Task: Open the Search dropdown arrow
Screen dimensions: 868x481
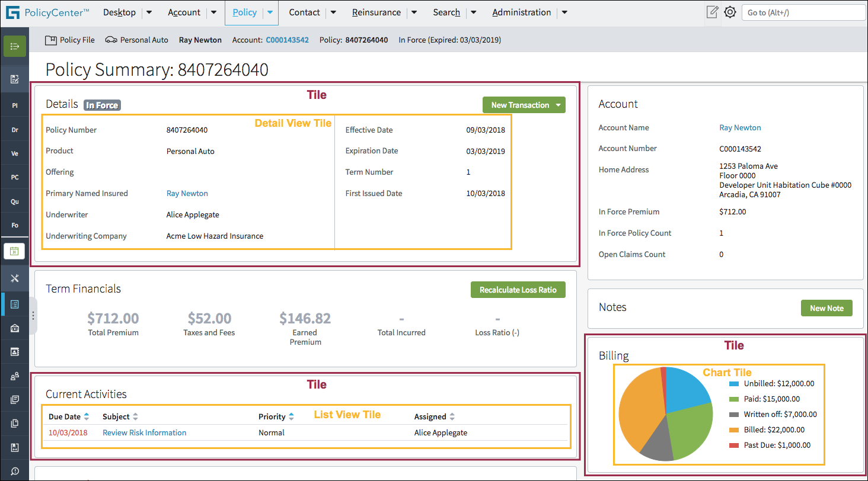Action: point(473,12)
